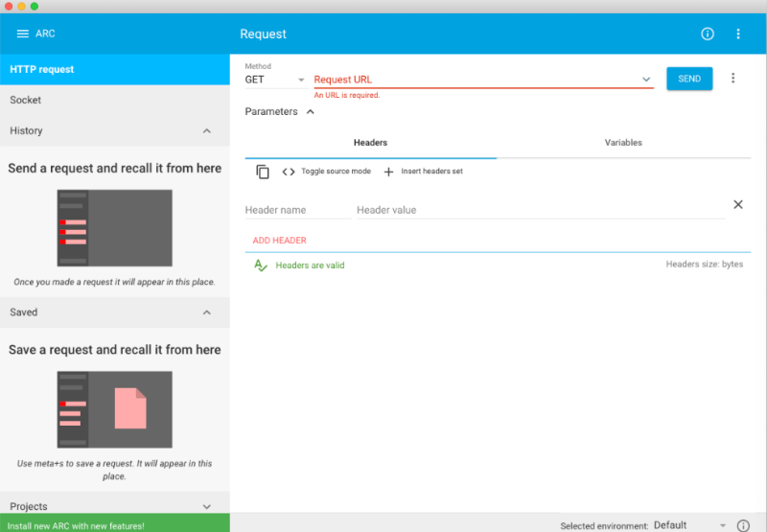
Task: Minimize window using the yellow button
Action: (x=21, y=7)
